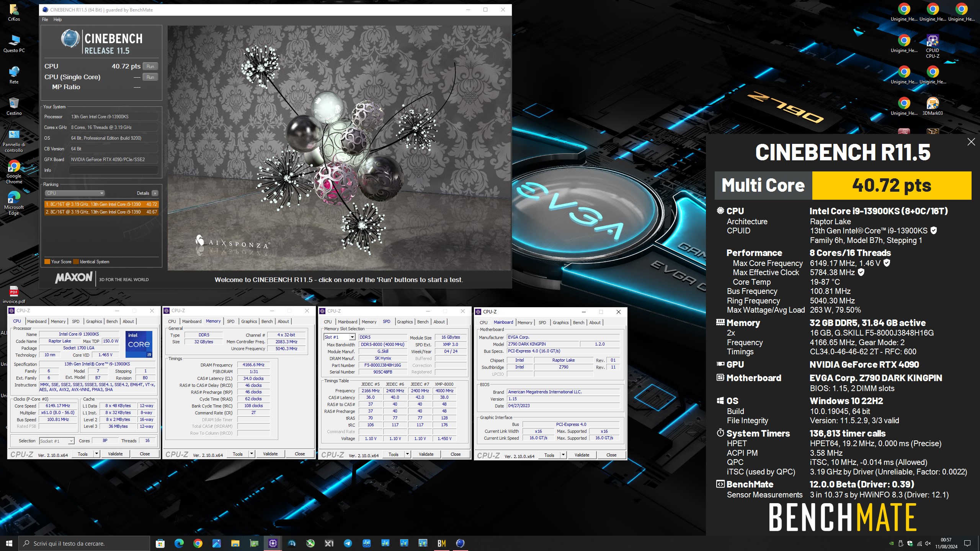
Task: Open the notification center icon
Action: coord(967,543)
